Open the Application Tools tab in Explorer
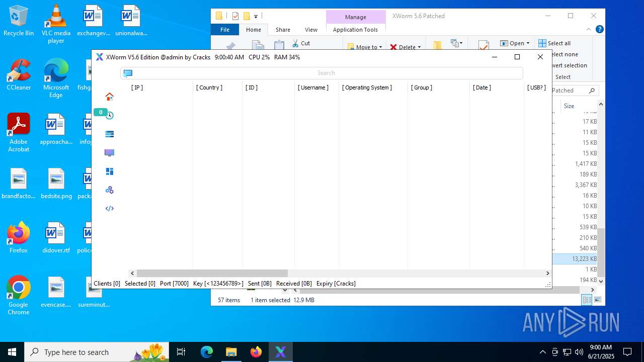The image size is (644, 362). tap(355, 30)
